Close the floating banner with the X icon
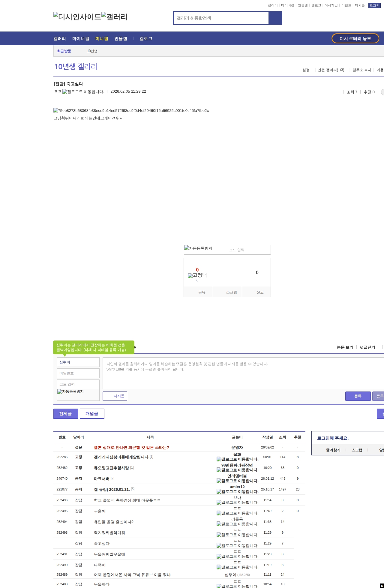384x588 pixels. (382, 586)
